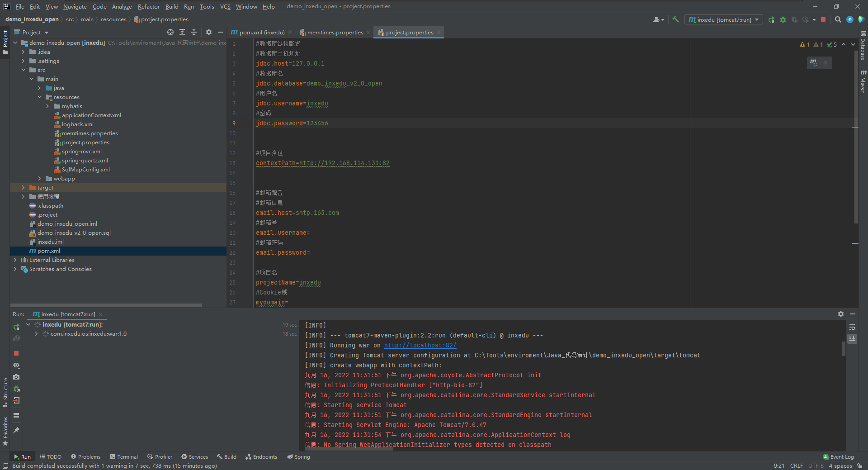Open the Database side panel
This screenshot has height=470, width=868.
[x=863, y=46]
